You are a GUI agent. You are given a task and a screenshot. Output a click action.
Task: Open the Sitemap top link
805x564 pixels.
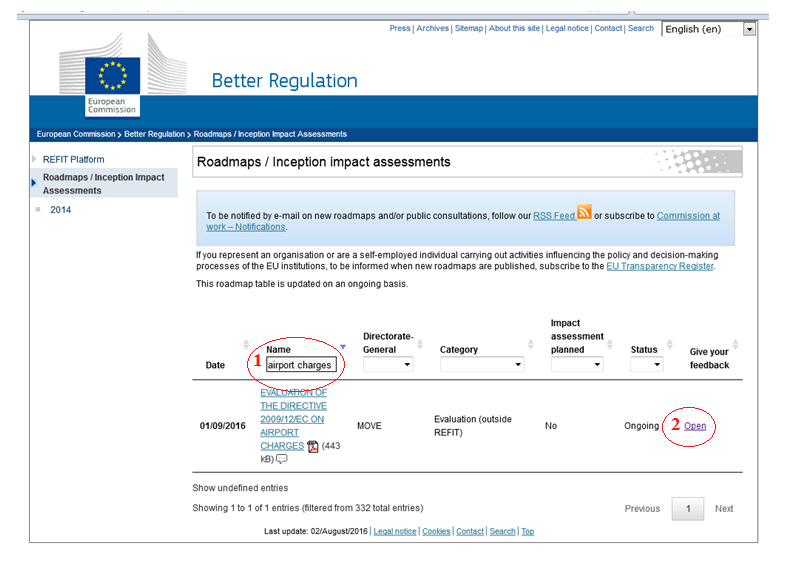pos(469,28)
